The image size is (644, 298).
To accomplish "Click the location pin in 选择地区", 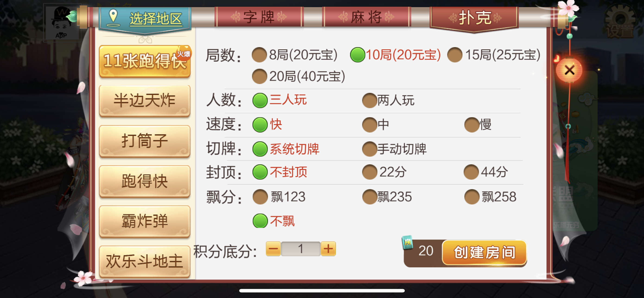I will 113,18.
